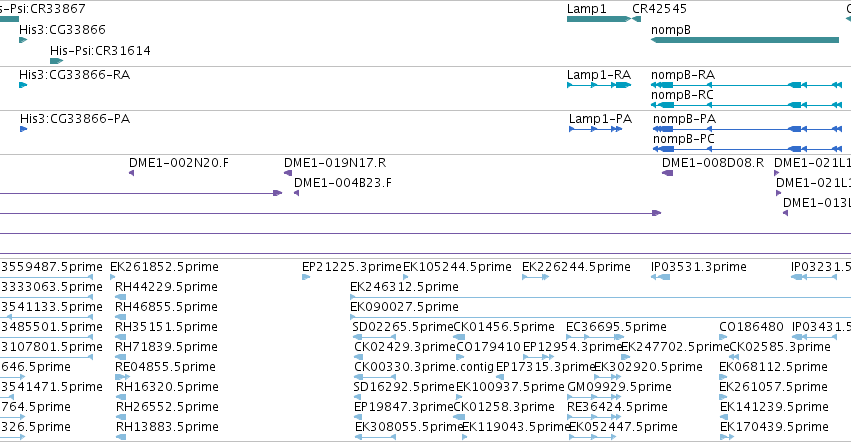Select the EP21225.3prime EST arrow
Screen dimensions: 851x442
tap(306, 277)
